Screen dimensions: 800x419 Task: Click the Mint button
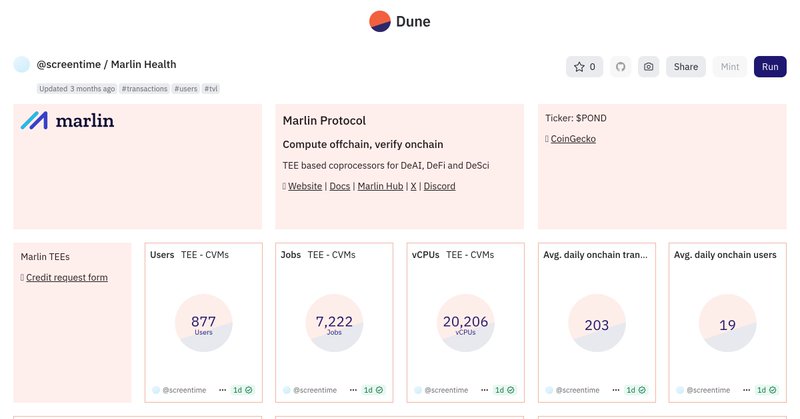point(730,67)
